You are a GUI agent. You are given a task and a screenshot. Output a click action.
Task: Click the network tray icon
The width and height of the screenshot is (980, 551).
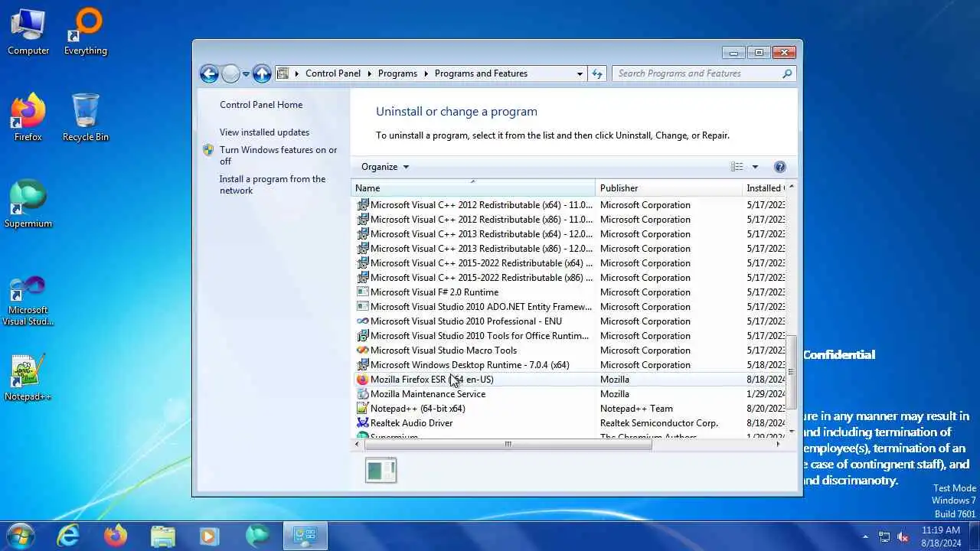pos(884,536)
